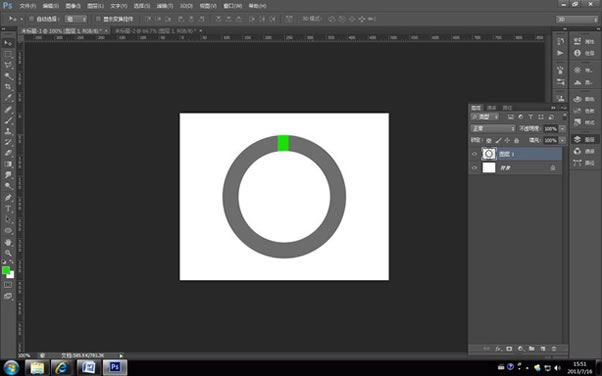The image size is (602, 376).
Task: Open the Edit menu
Action: [51, 6]
